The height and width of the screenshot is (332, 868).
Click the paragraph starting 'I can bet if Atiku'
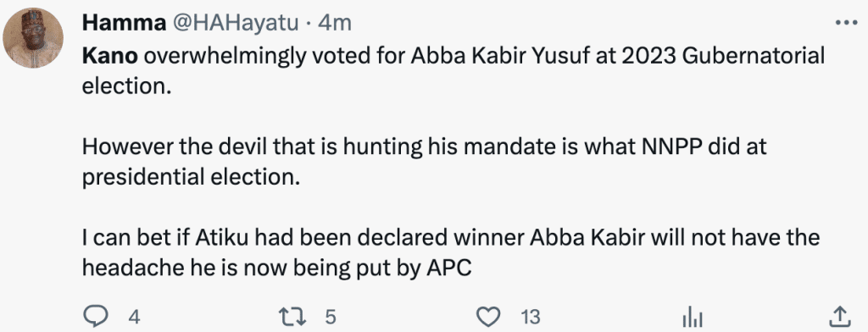coord(451,253)
